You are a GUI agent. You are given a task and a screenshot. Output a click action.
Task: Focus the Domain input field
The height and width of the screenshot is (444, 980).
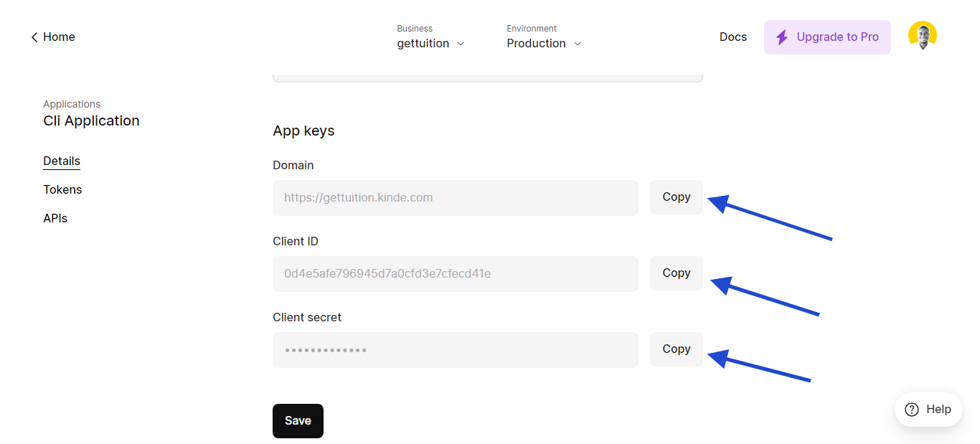click(x=456, y=198)
